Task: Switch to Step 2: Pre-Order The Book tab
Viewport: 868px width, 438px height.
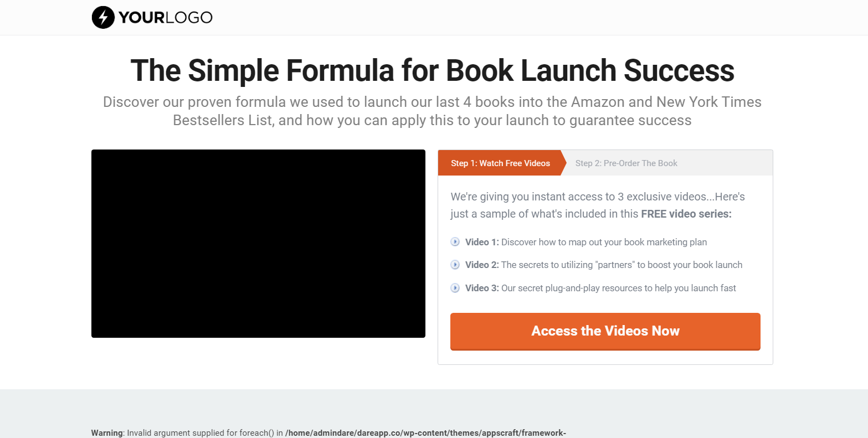Action: [626, 163]
